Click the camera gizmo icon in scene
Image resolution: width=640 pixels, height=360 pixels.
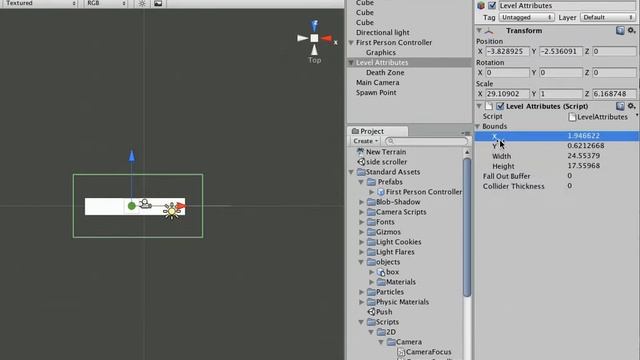[145, 203]
